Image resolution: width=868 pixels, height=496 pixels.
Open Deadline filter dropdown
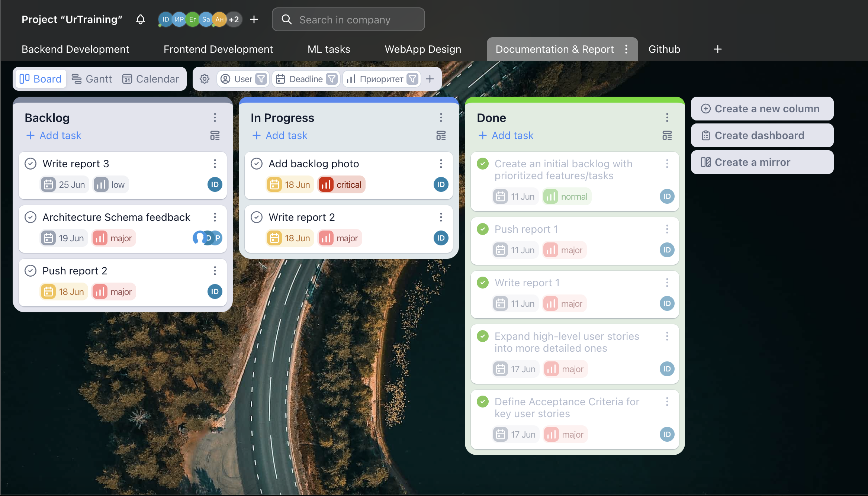pos(331,79)
